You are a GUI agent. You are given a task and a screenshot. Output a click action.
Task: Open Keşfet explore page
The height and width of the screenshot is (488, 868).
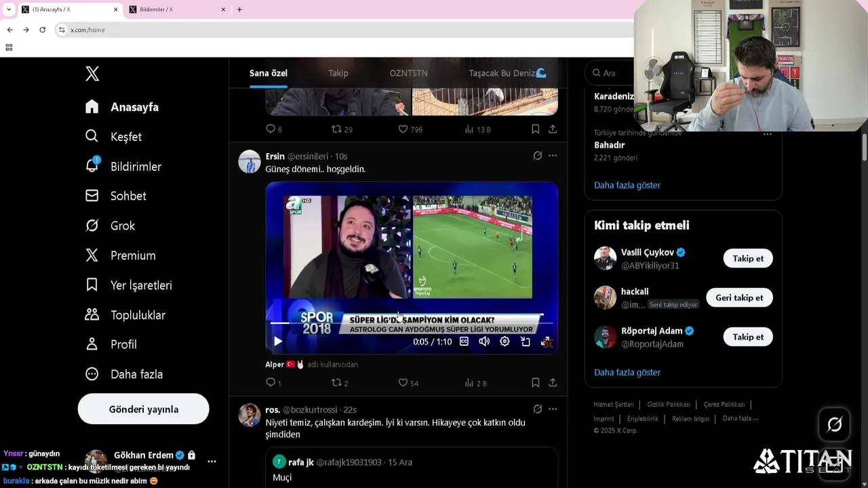113,137
